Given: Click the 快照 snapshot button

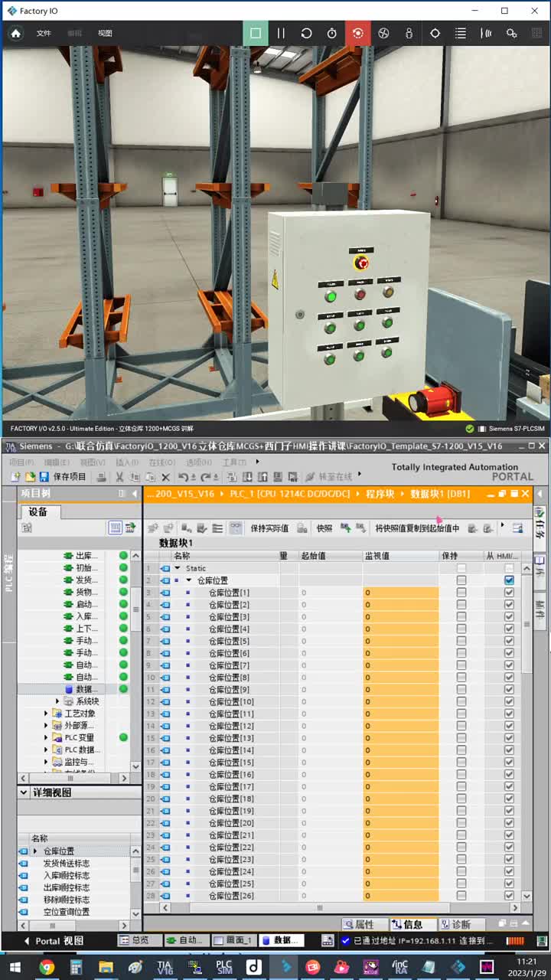Looking at the screenshot, I should point(324,528).
